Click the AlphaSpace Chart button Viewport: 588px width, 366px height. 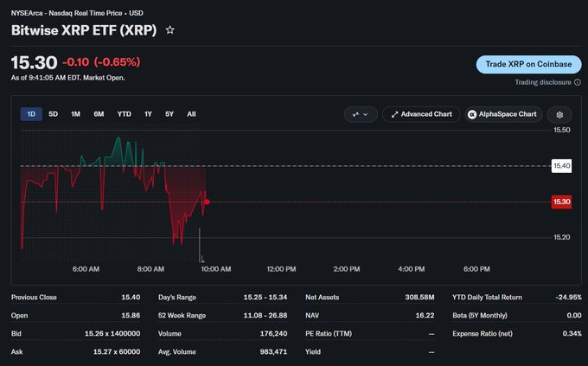[x=503, y=114]
